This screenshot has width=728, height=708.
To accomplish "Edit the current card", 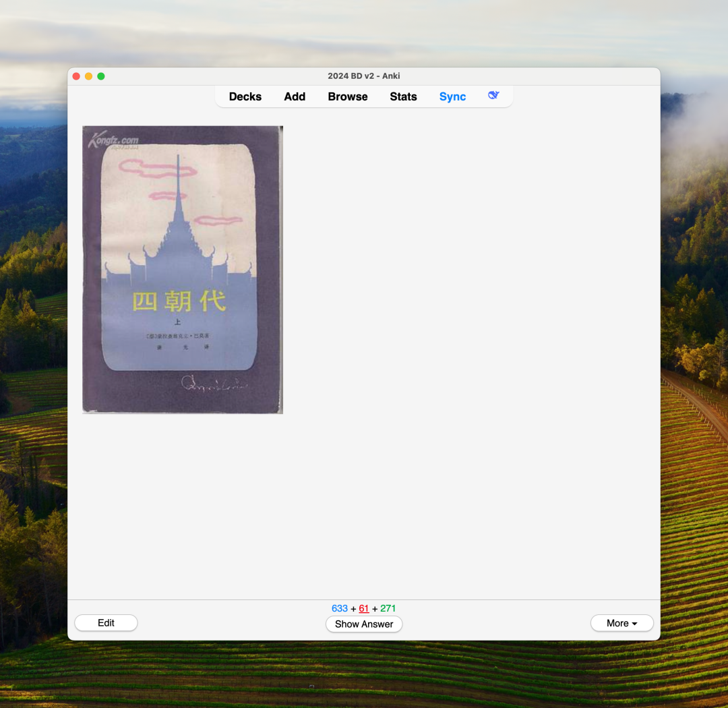I will (106, 623).
